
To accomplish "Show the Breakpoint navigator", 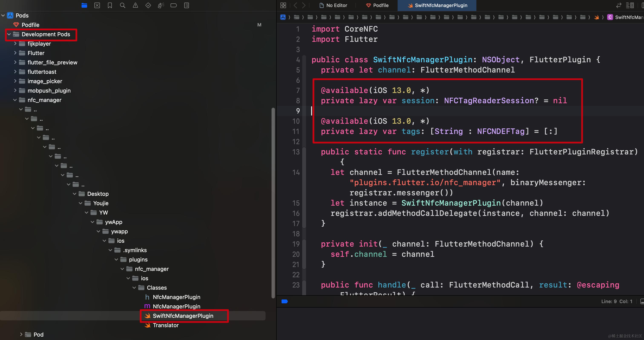I will point(174,5).
